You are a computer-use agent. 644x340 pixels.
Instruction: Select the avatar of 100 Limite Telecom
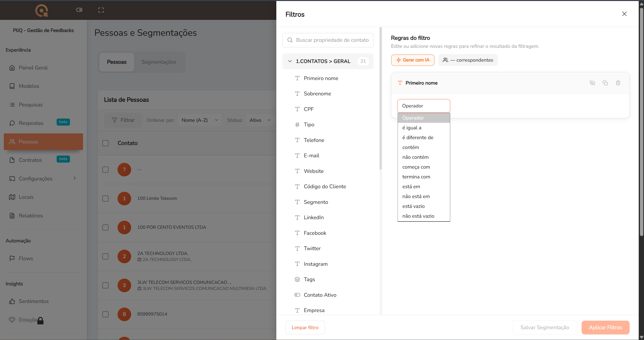coord(124,198)
